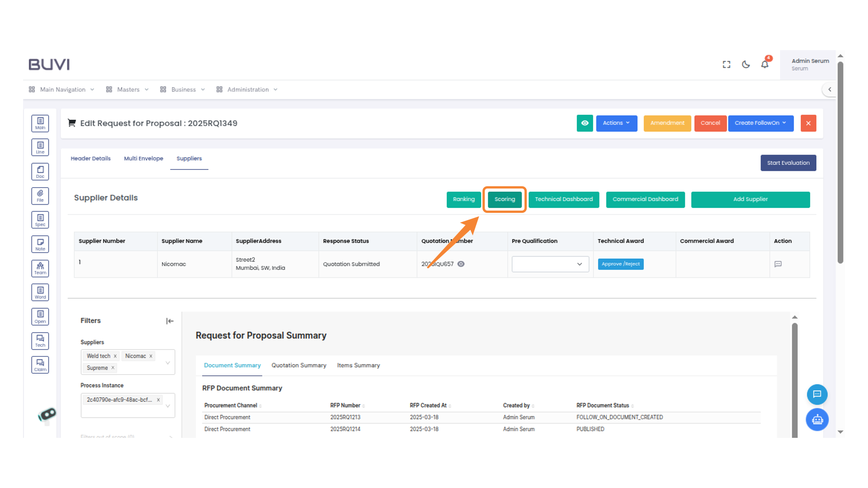Remove the Weld tech supplier filter chip
The image size is (868, 488).
click(115, 356)
